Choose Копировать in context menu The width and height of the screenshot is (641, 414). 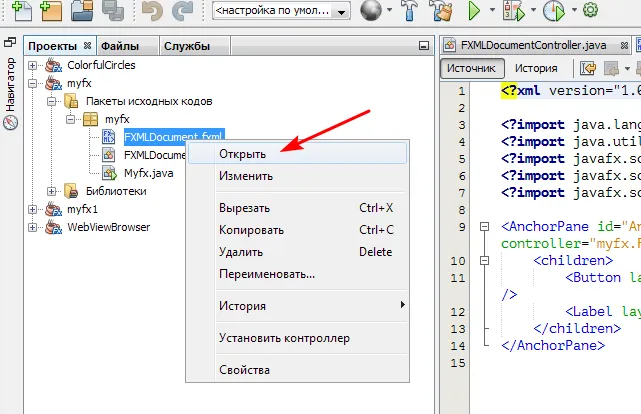[x=298, y=230]
